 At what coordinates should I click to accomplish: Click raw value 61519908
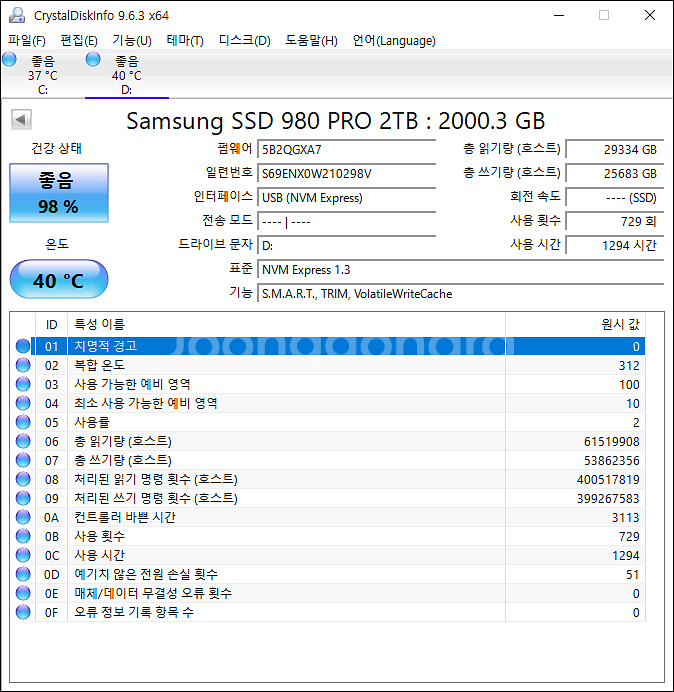pos(611,441)
